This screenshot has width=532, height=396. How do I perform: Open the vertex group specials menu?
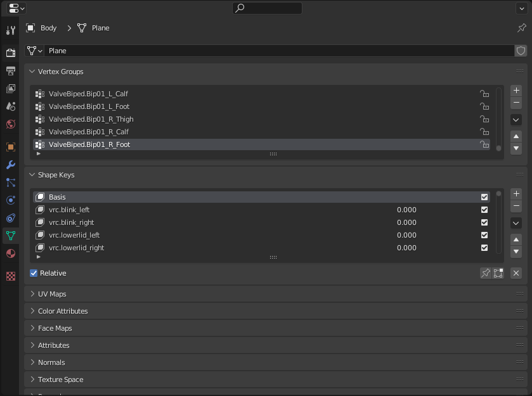(x=516, y=120)
